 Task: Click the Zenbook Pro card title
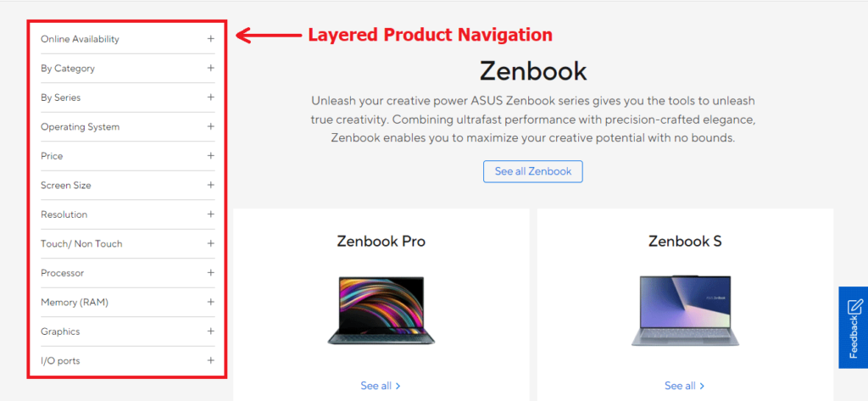coord(381,242)
